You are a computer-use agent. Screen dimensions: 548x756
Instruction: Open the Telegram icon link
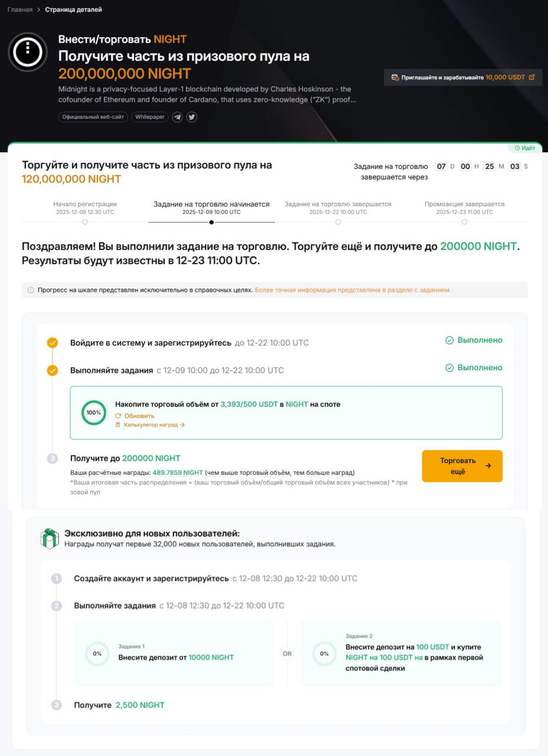pyautogui.click(x=177, y=117)
